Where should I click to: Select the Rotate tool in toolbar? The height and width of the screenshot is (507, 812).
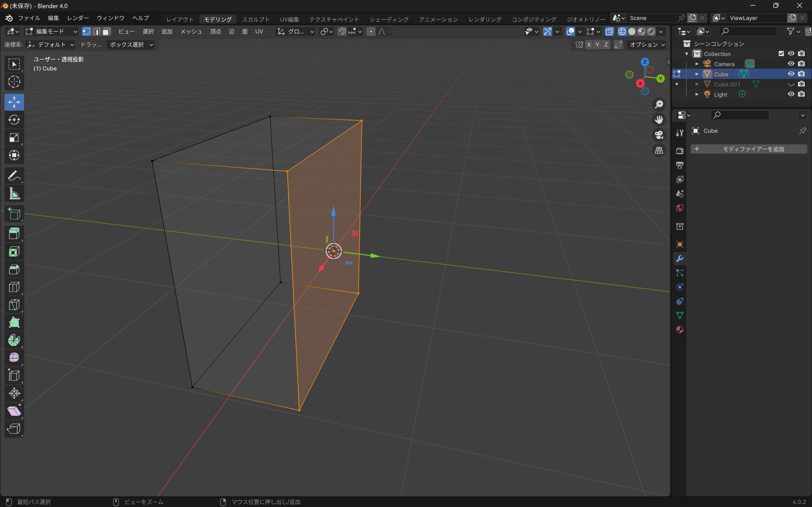(x=14, y=120)
